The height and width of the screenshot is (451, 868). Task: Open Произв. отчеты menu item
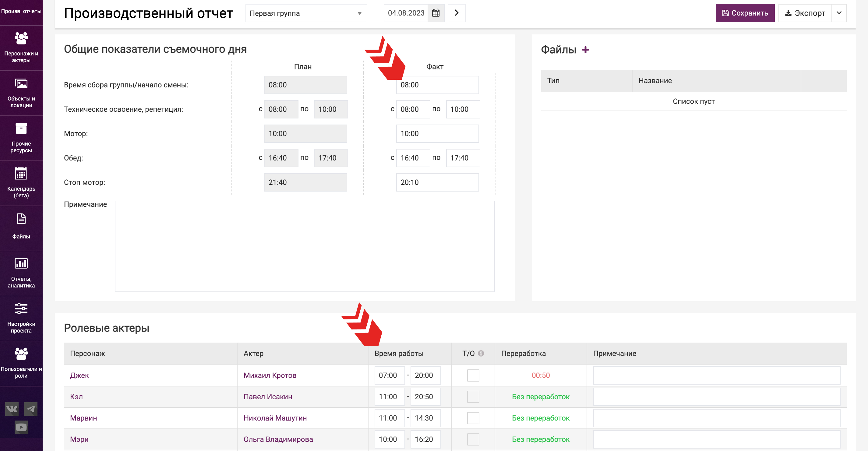tap(21, 11)
